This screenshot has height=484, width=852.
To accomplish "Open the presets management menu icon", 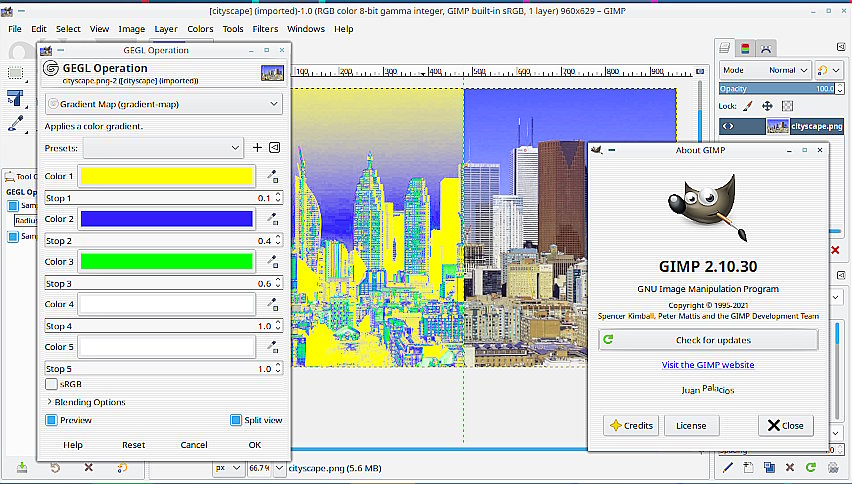I will click(x=275, y=148).
